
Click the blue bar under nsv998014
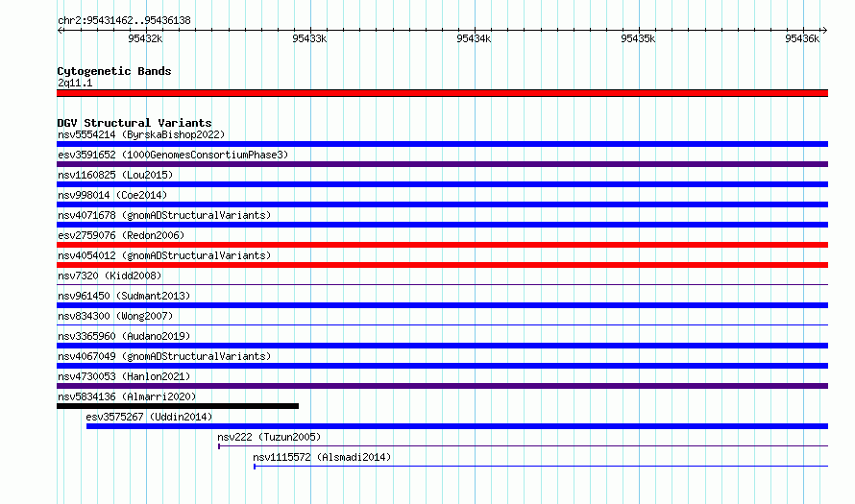point(442,204)
